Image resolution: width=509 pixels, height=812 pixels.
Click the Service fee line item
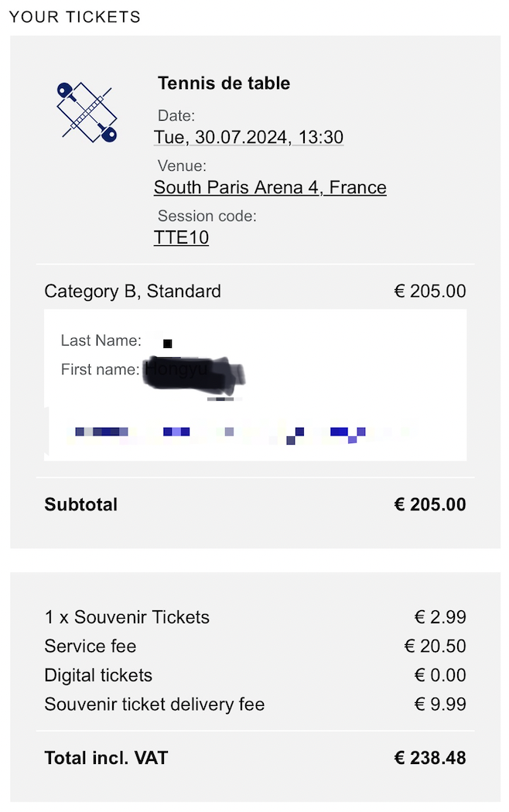(x=254, y=646)
